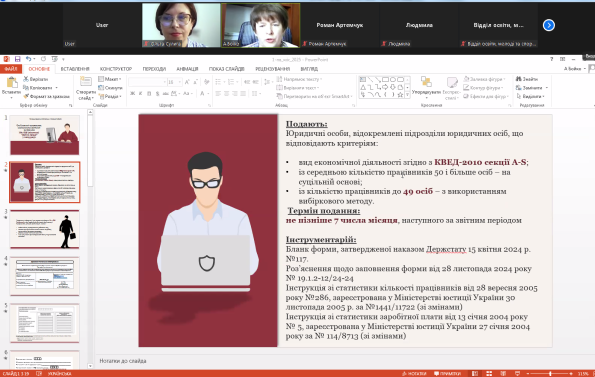The height and width of the screenshot is (377, 595).
Task: Open Копіювати dropdown arrow
Action: (57, 88)
